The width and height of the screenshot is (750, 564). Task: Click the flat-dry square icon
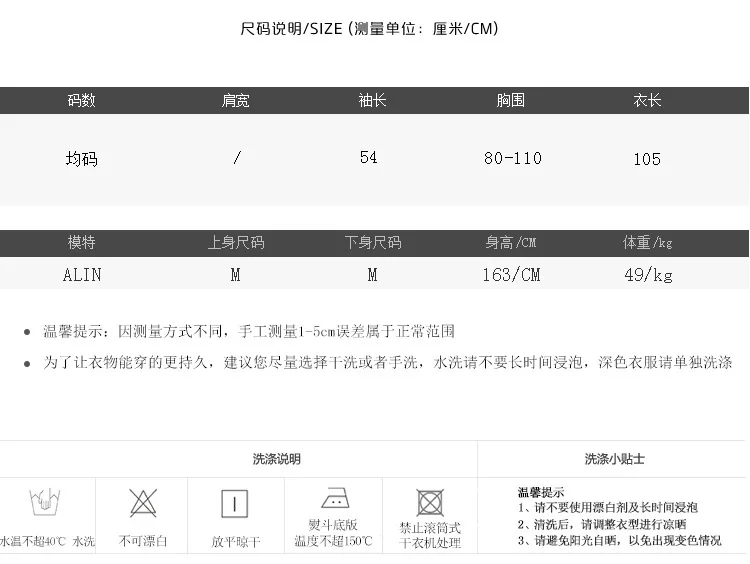(x=234, y=504)
